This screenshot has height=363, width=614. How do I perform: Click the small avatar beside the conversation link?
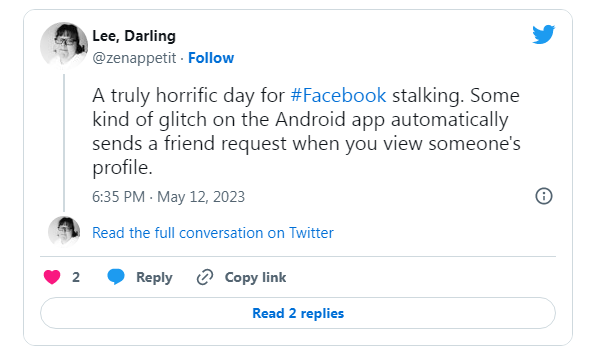(64, 232)
